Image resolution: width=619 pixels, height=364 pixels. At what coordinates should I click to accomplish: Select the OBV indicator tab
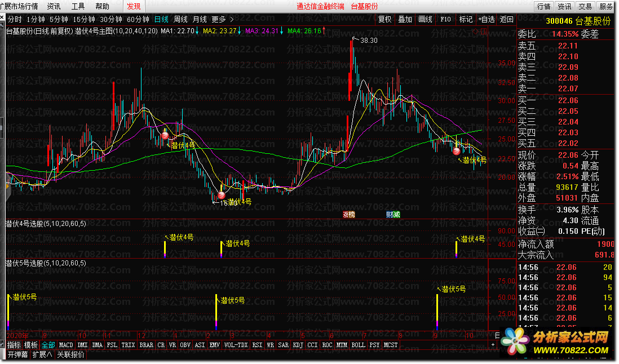(x=185, y=345)
